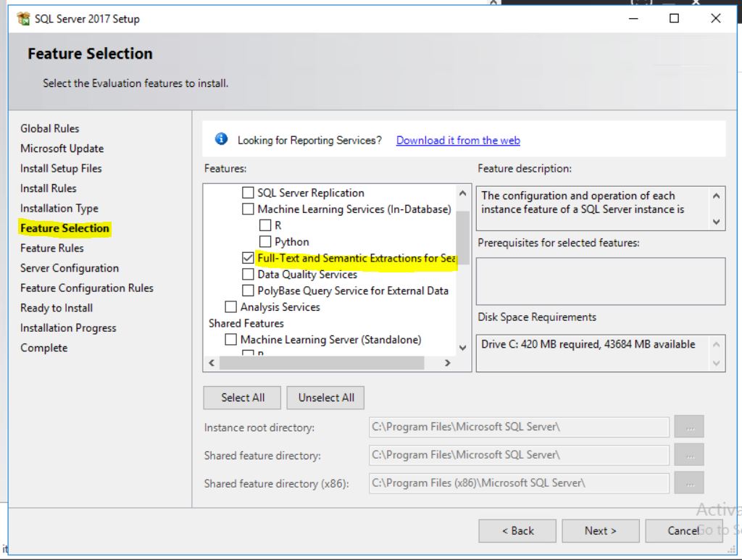Enable SQL Server Replication feature
The width and height of the screenshot is (742, 560).
[249, 193]
